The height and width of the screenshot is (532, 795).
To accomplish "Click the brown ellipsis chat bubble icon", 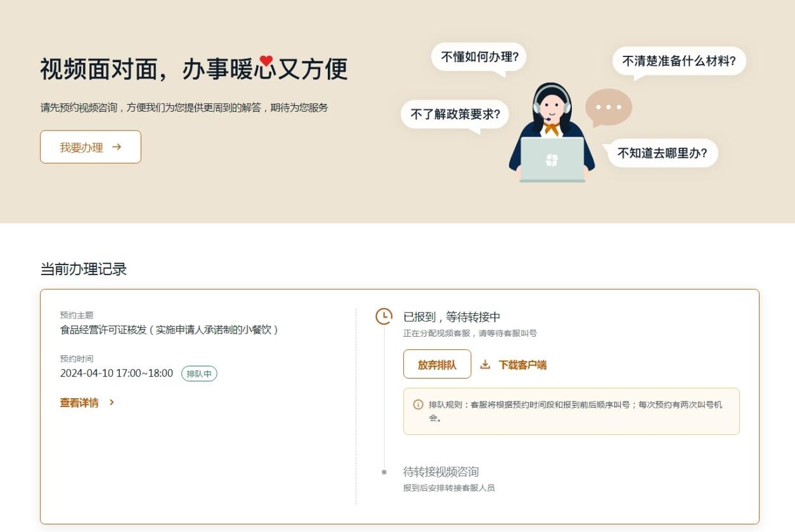I will click(x=608, y=107).
